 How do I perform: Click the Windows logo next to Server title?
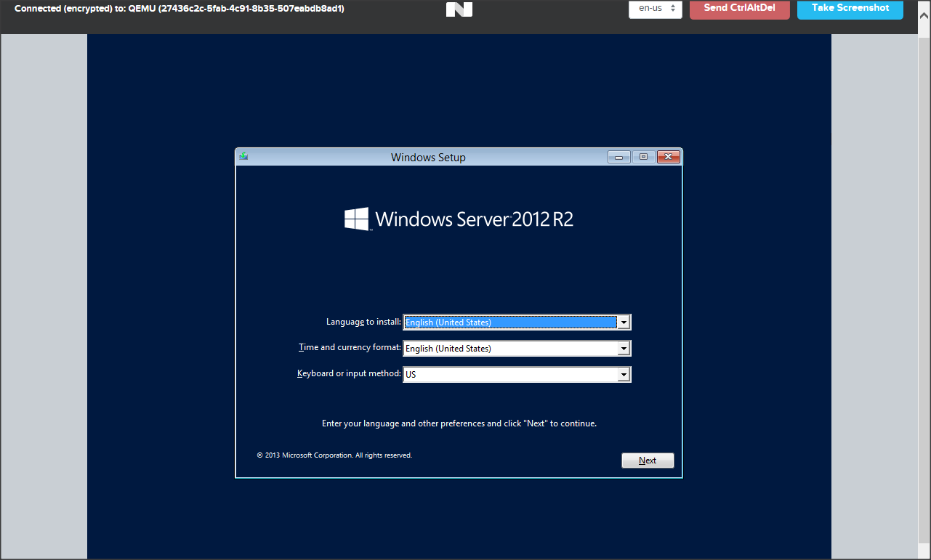(x=357, y=219)
